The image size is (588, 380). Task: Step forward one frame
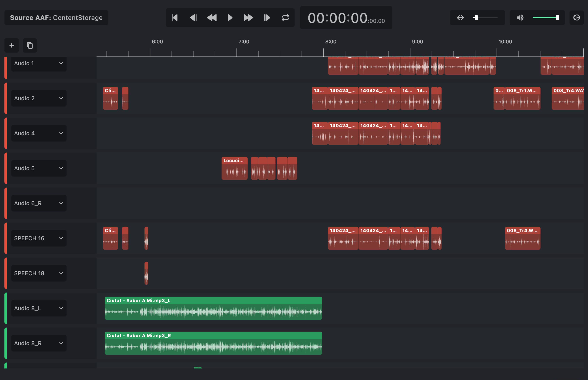point(267,18)
